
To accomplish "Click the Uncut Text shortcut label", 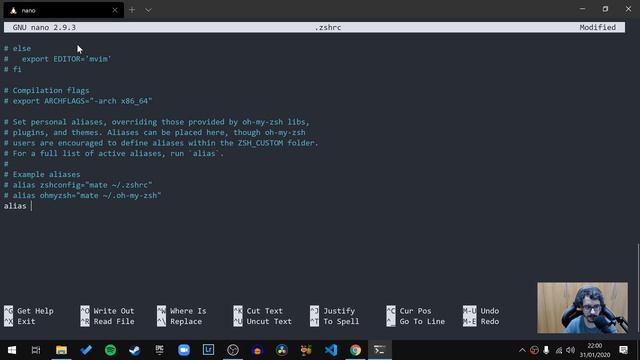I will [269, 321].
